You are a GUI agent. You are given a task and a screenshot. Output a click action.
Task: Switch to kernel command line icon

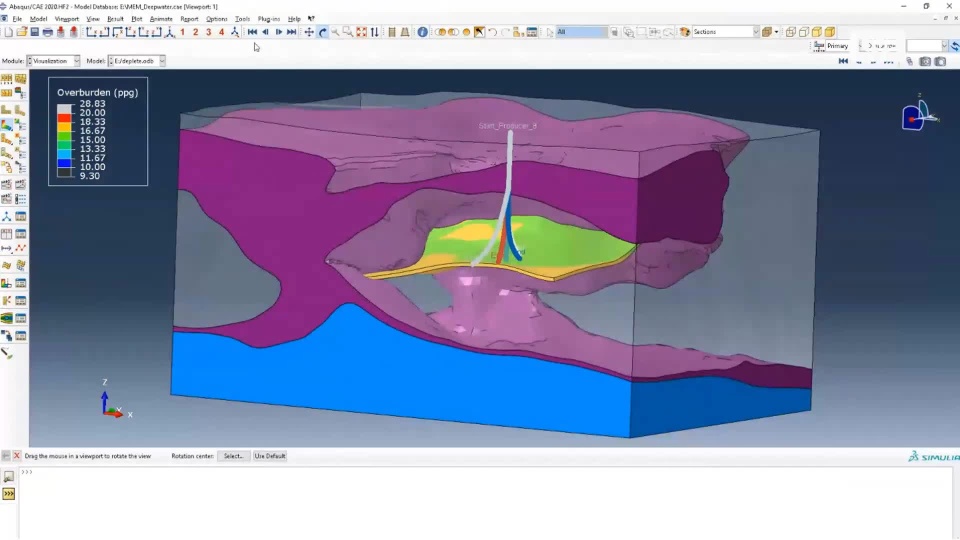tap(9, 494)
